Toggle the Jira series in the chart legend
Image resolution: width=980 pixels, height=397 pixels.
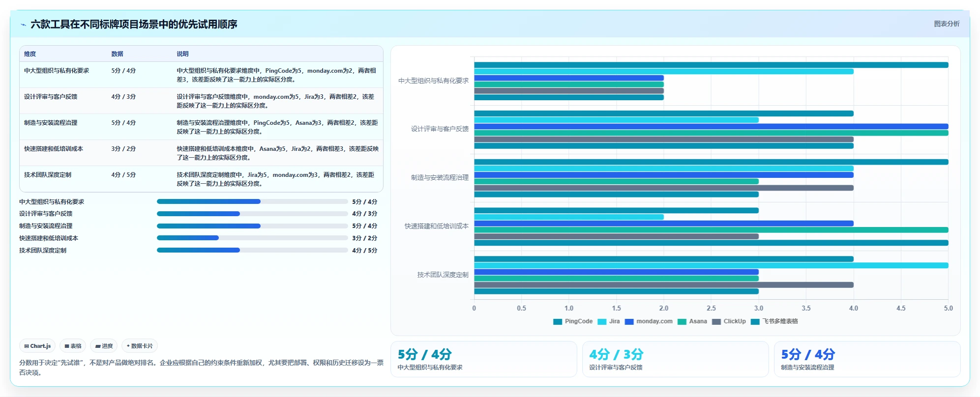609,321
